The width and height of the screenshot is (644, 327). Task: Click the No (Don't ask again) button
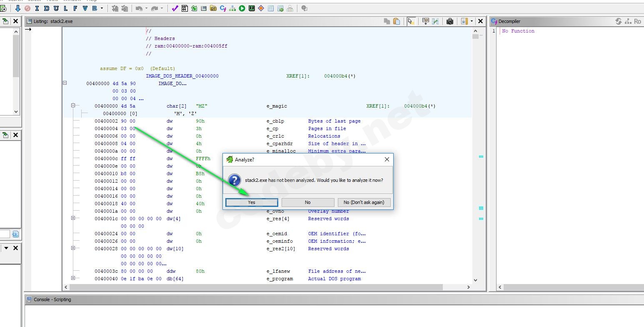click(364, 202)
